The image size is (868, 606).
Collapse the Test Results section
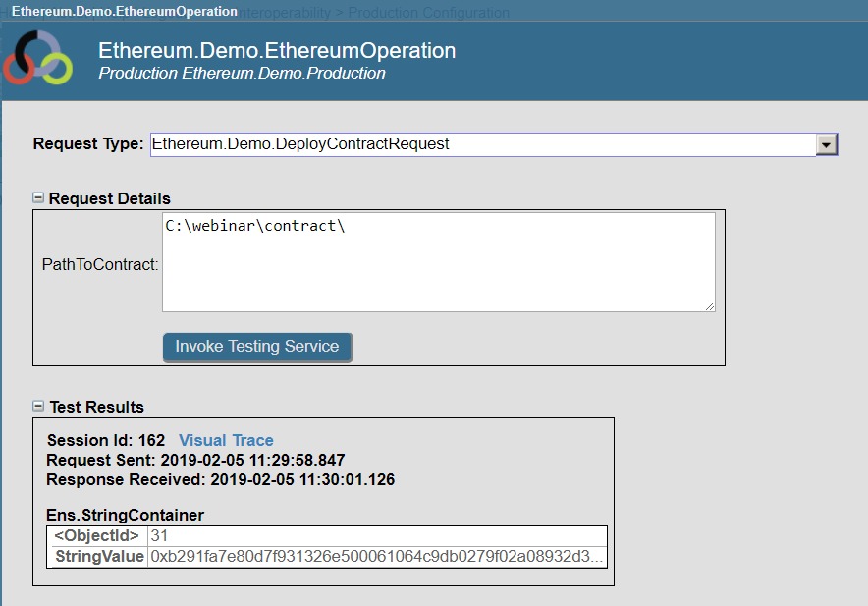click(38, 406)
